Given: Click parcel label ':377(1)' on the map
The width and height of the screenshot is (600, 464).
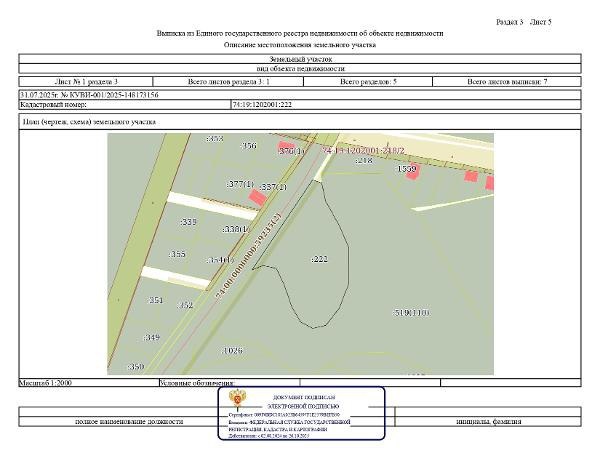Looking at the screenshot, I should point(240,184).
